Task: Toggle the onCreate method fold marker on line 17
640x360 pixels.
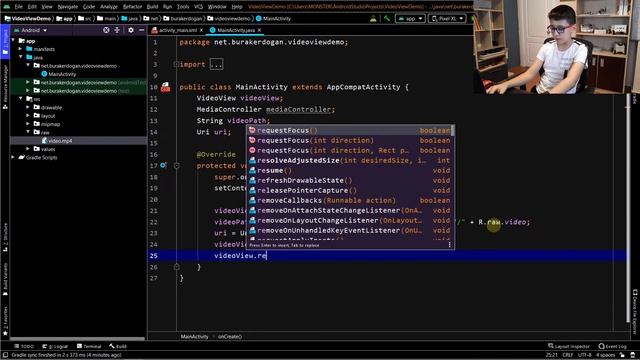Action: click(x=176, y=166)
